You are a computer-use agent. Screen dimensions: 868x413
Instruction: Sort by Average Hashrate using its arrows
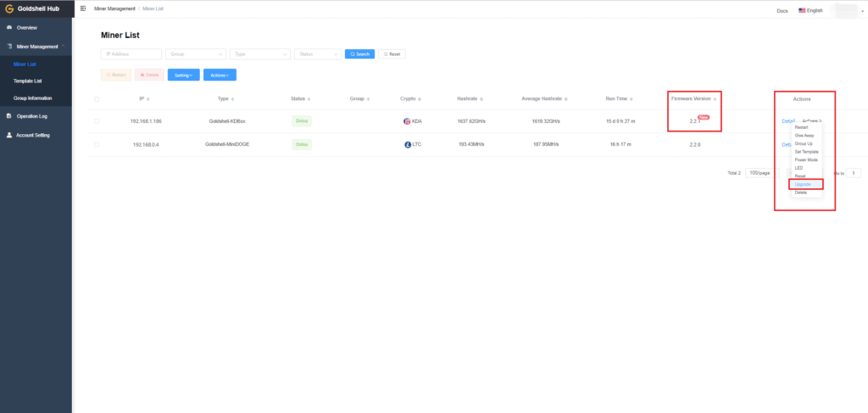click(566, 99)
